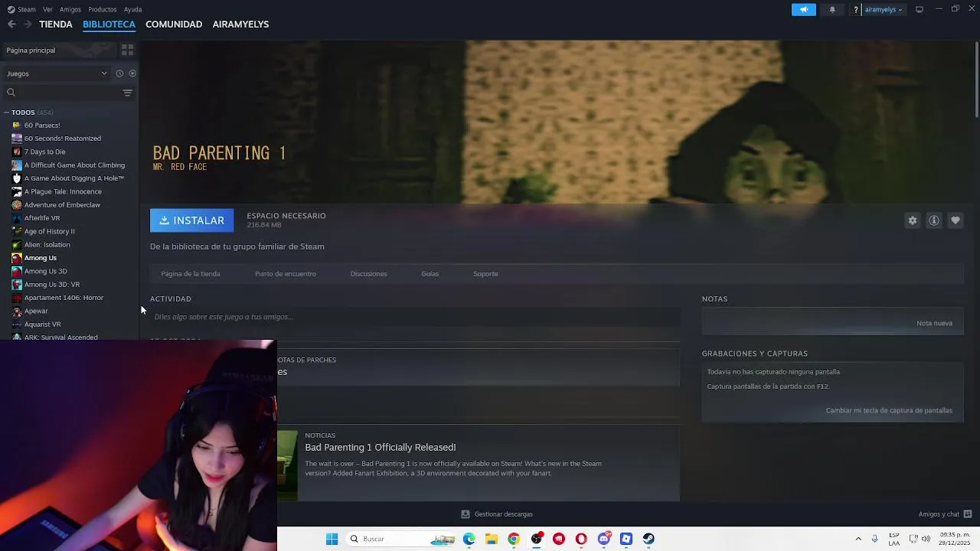Click the question mark help icon
980x551 pixels.
coord(856,9)
